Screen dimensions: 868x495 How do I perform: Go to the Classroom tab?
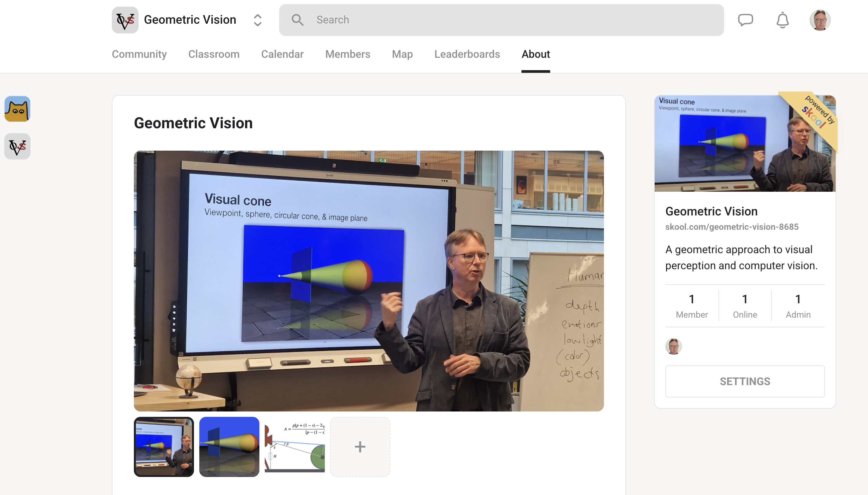(214, 54)
